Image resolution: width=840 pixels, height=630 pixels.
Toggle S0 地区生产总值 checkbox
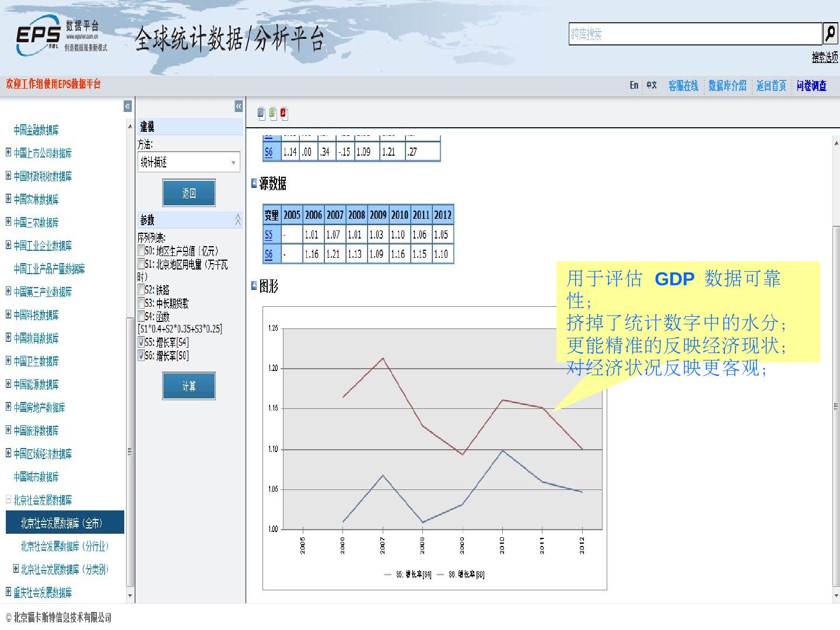click(141, 251)
